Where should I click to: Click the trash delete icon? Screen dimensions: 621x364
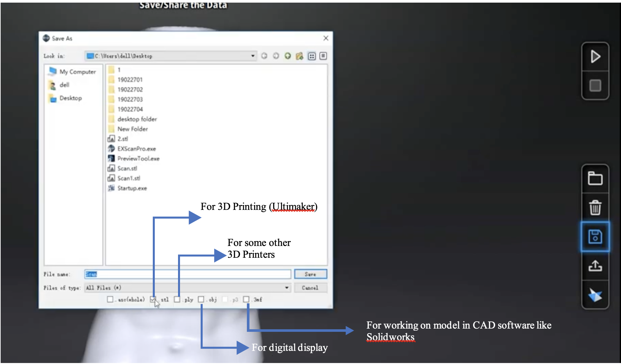(x=595, y=208)
